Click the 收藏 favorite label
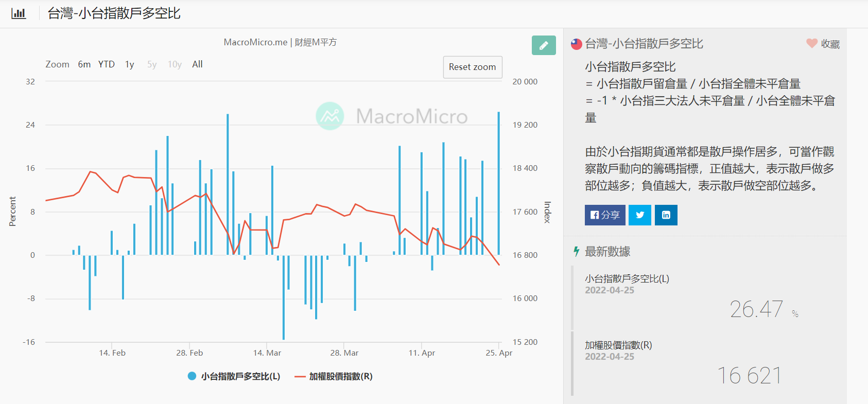The height and width of the screenshot is (404, 868). pyautogui.click(x=830, y=44)
